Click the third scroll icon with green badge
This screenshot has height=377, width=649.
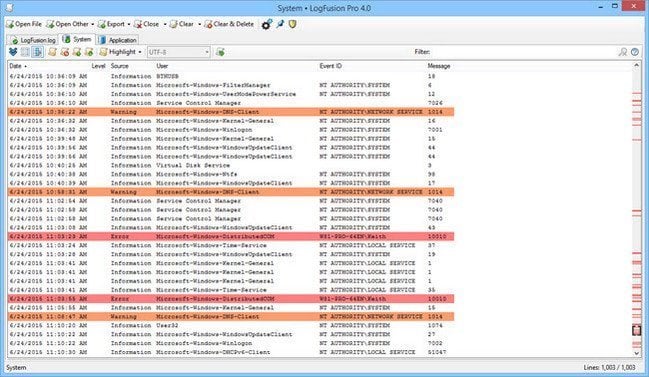77,52
